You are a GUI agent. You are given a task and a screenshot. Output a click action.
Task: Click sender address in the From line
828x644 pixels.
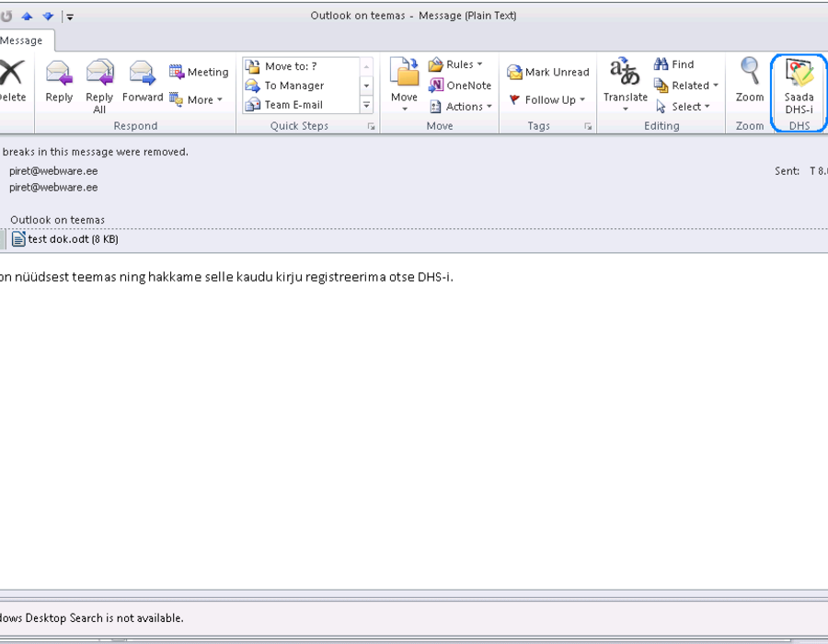tap(53, 171)
